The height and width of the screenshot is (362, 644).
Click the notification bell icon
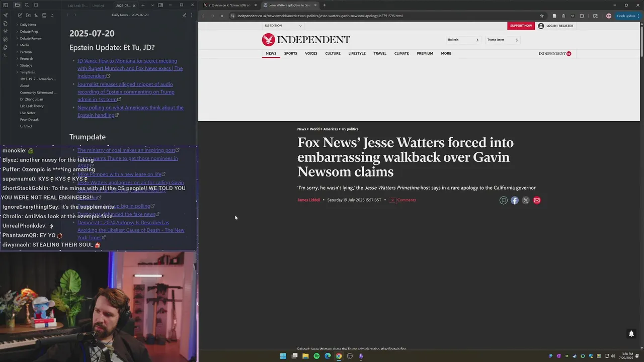(x=631, y=333)
